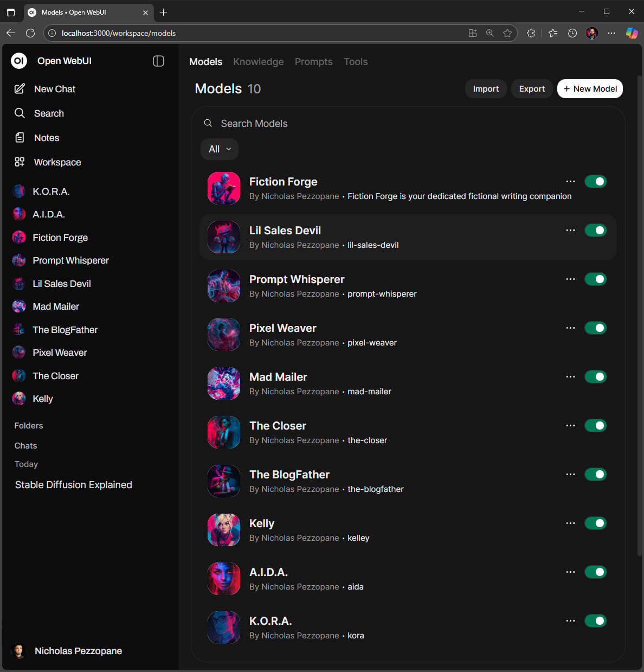Open the Stable Diffusion Explained chat
Image resolution: width=644 pixels, height=672 pixels.
pos(74,485)
